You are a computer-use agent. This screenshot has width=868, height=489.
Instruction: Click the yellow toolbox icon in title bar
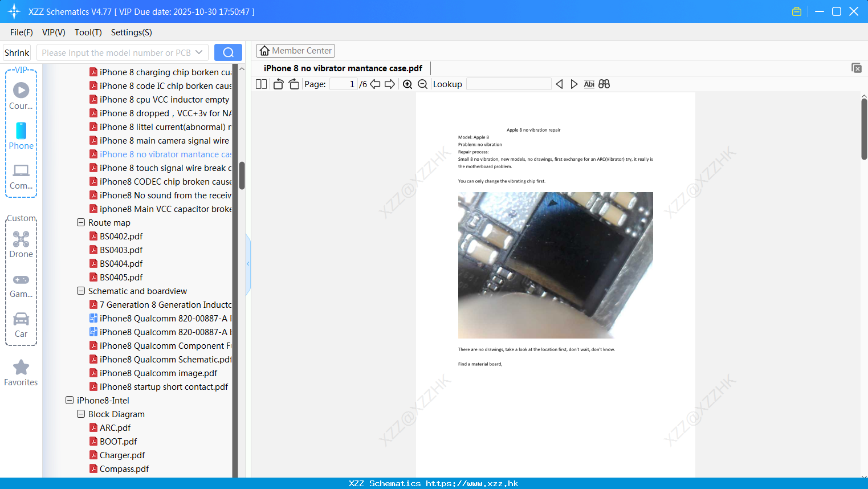(x=797, y=11)
